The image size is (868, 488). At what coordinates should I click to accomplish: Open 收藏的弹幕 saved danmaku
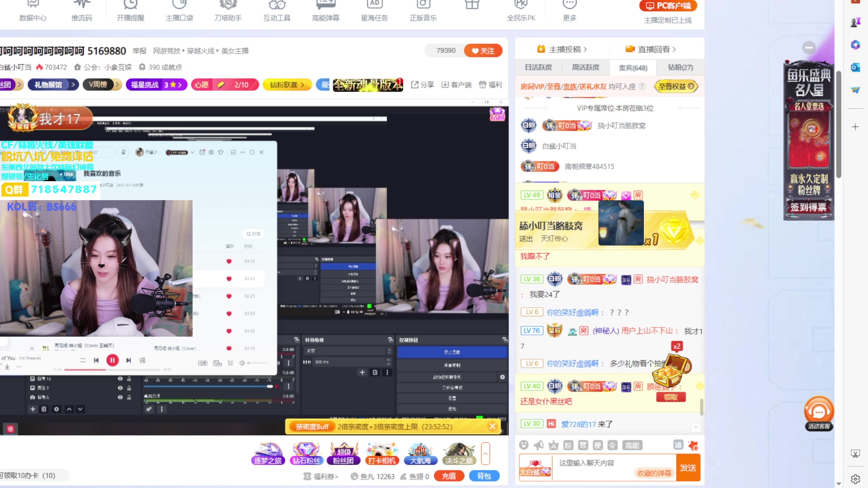tap(654, 473)
